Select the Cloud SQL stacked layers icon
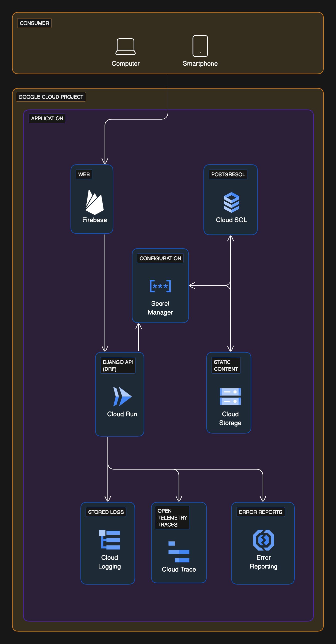Image resolution: width=336 pixels, height=644 pixels. [231, 202]
